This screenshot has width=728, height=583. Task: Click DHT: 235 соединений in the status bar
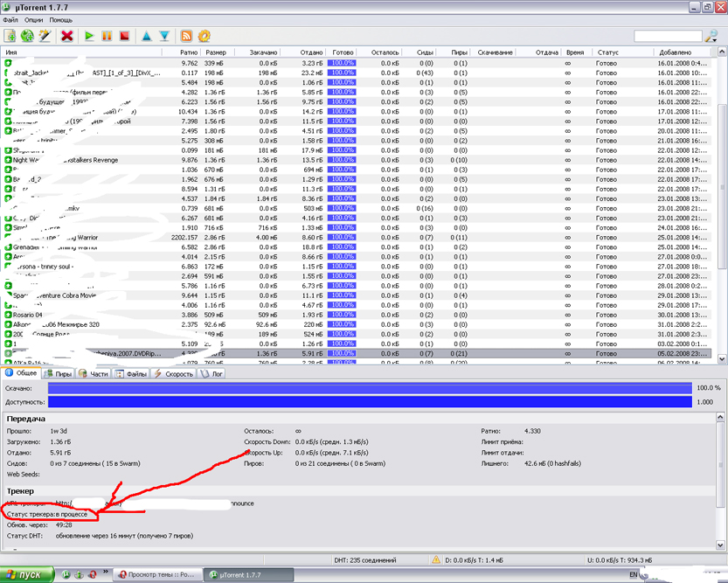[x=365, y=559]
